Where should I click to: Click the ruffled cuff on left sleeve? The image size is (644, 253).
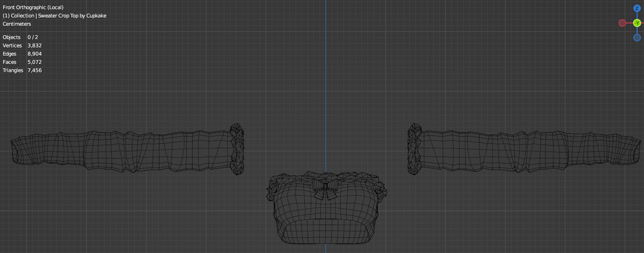(x=237, y=149)
